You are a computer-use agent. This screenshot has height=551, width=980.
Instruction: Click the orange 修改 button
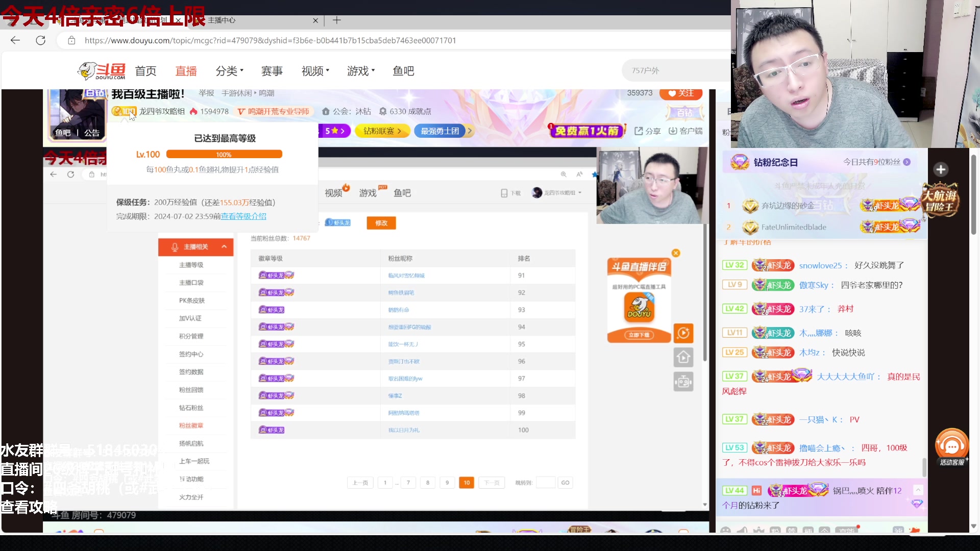point(381,223)
